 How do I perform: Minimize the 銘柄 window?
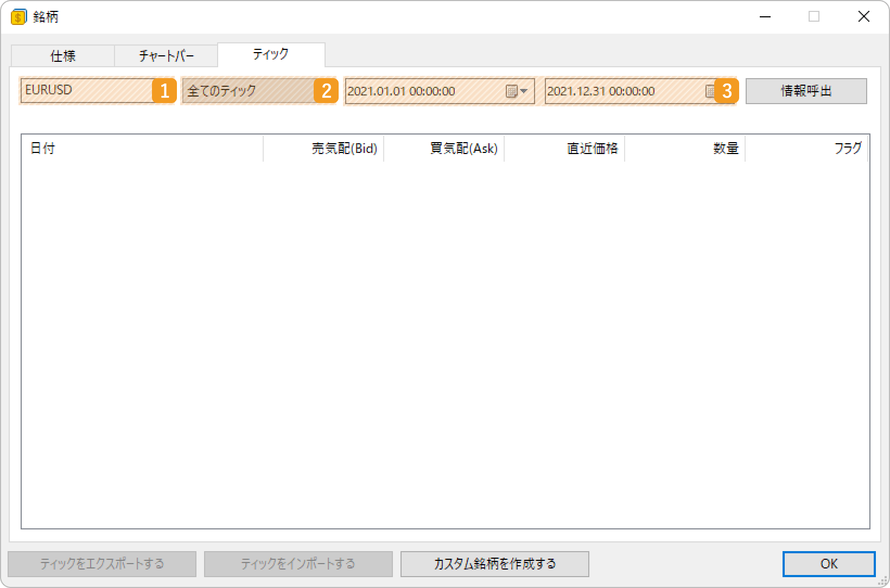tap(765, 17)
